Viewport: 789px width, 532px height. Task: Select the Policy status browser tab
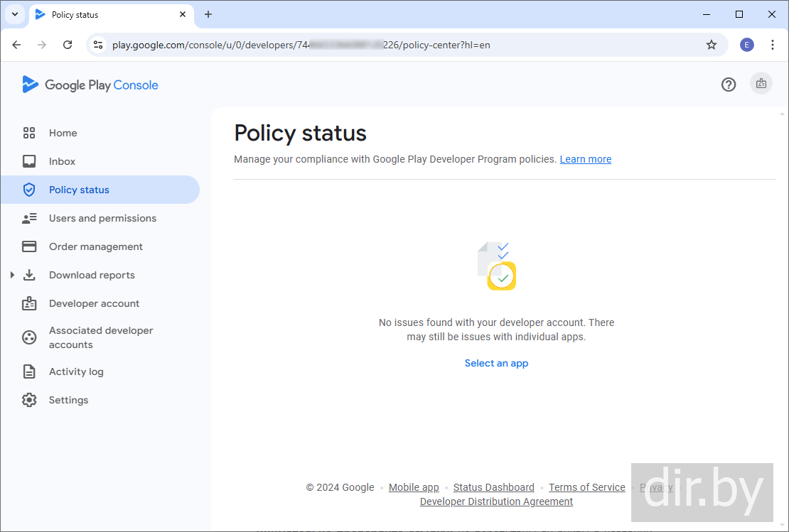click(107, 14)
